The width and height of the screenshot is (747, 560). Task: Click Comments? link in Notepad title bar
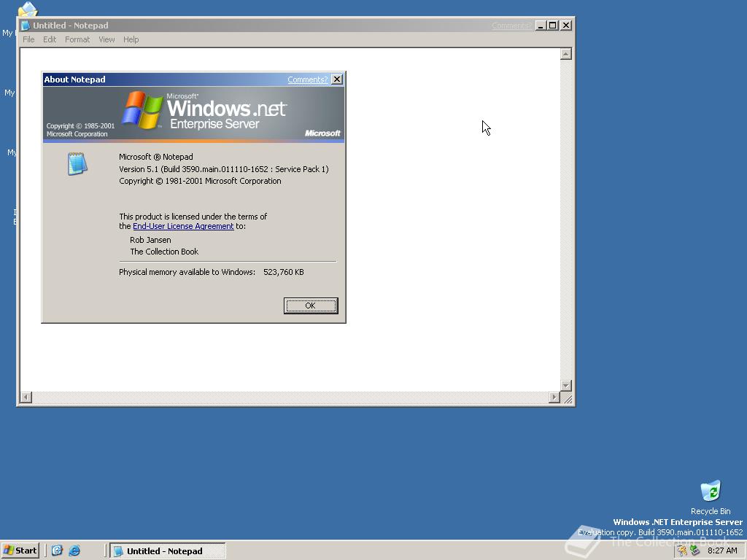coord(511,26)
